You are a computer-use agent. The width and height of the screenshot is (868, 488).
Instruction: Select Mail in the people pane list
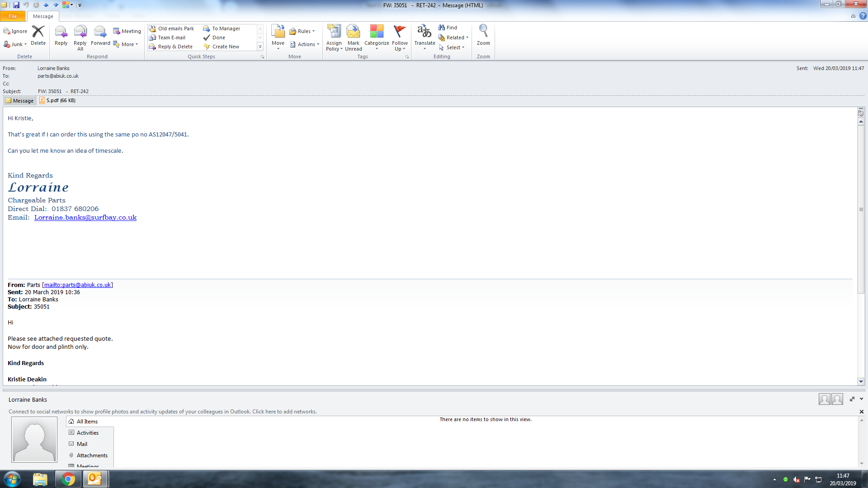pos(82,444)
